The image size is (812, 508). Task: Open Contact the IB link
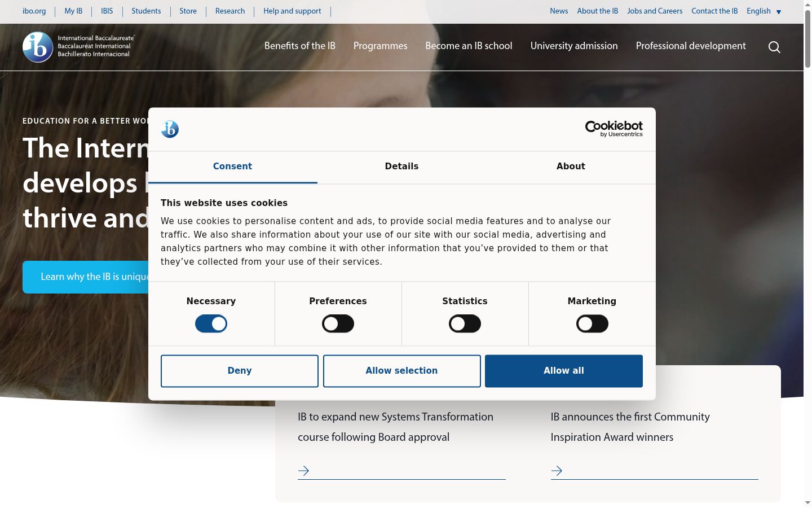(x=714, y=11)
